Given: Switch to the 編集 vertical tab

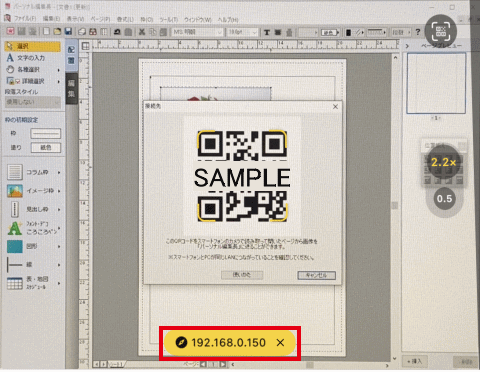Looking at the screenshot, I should (71, 88).
